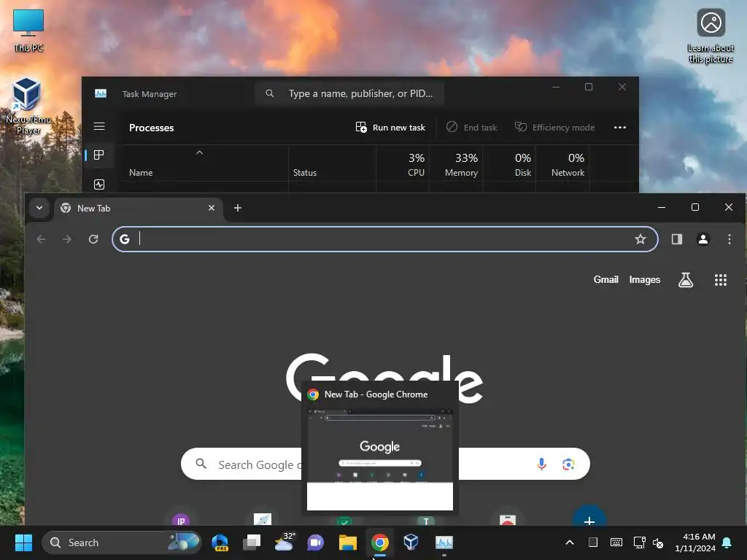The image size is (747, 560).
Task: Click the taskbar Search box
Action: (122, 542)
